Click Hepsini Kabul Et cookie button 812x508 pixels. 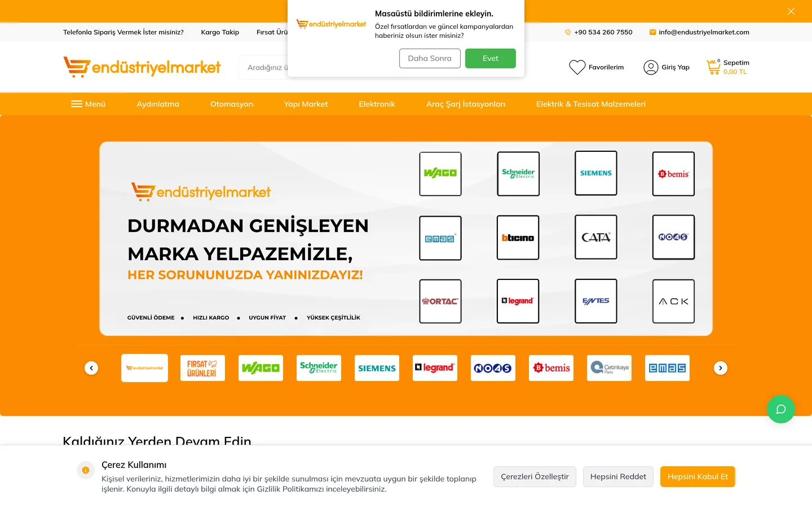pos(698,476)
